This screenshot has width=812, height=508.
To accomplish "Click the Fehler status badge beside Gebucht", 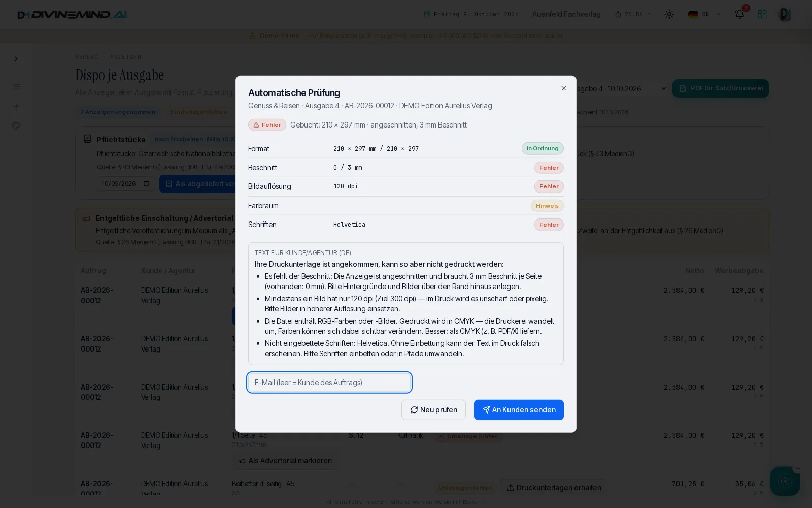I will pos(267,125).
